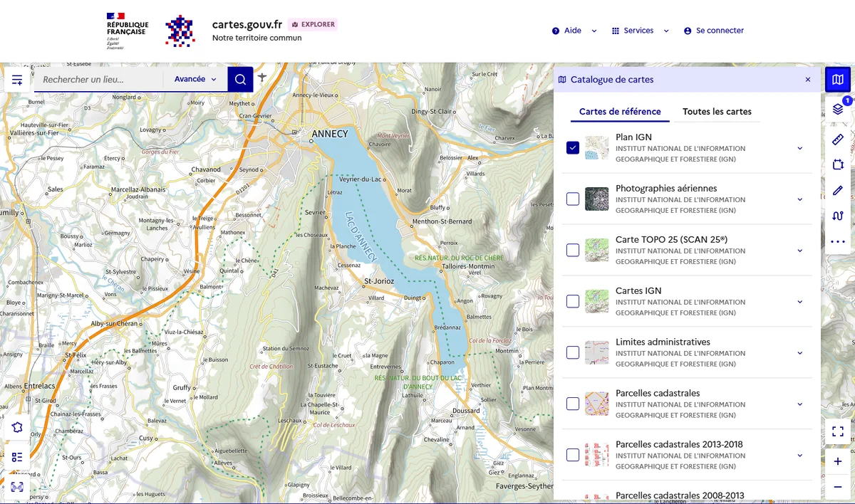Viewport: 855px width, 504px height.
Task: Click in Rechercher un lieu field
Action: click(100, 79)
